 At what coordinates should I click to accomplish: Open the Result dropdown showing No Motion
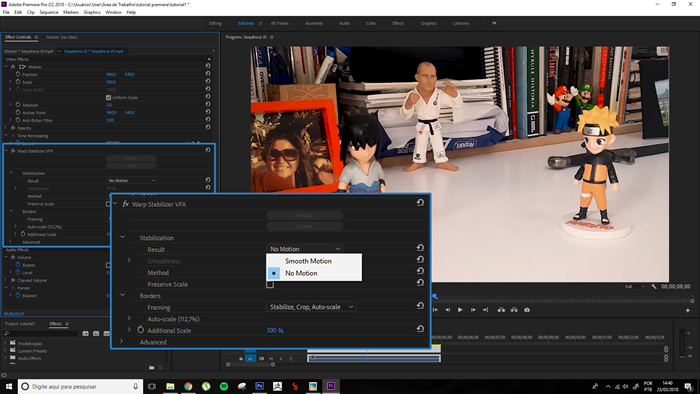pos(305,249)
